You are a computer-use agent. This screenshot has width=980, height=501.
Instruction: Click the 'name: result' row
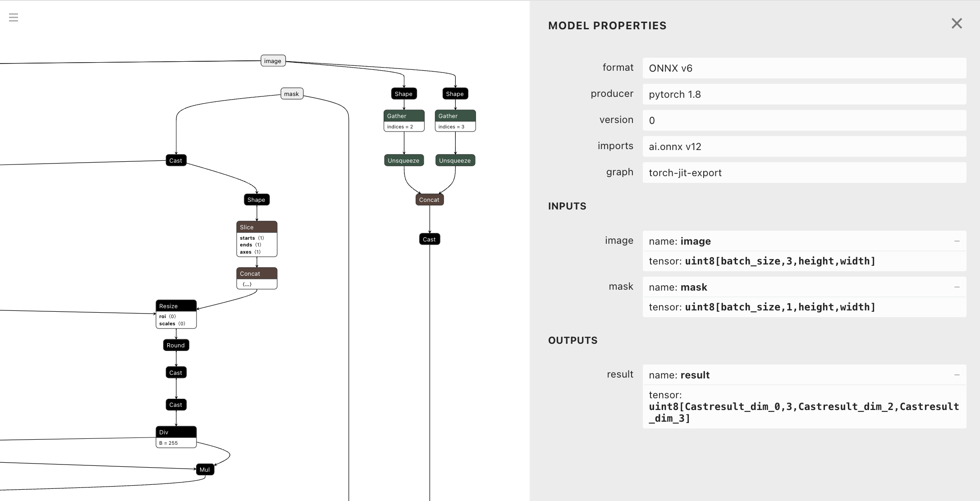tap(804, 375)
